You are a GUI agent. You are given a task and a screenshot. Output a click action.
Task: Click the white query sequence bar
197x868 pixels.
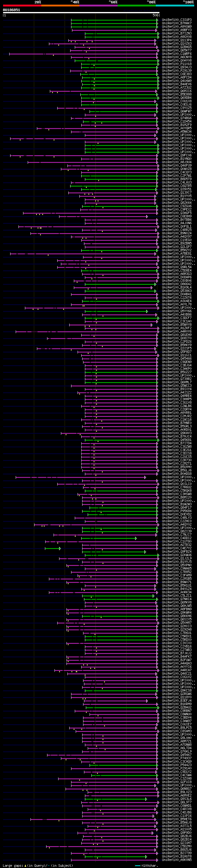(x=81, y=13)
